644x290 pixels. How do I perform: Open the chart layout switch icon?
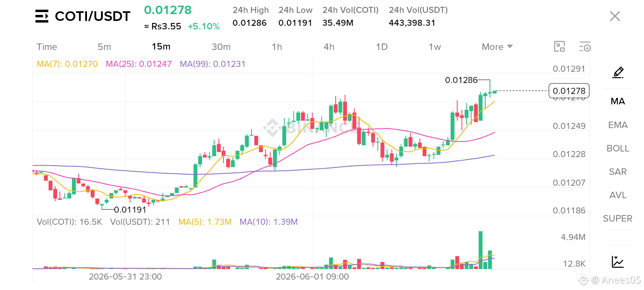point(559,47)
